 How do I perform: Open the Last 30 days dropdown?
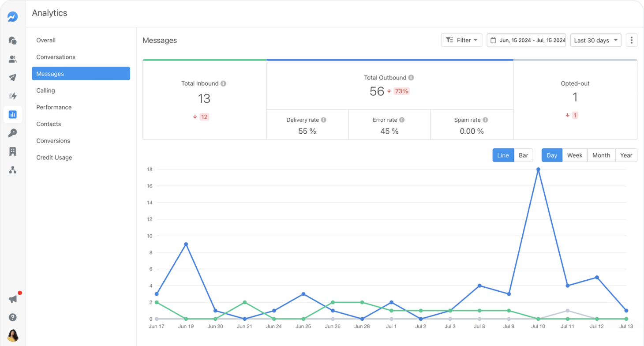(x=596, y=40)
